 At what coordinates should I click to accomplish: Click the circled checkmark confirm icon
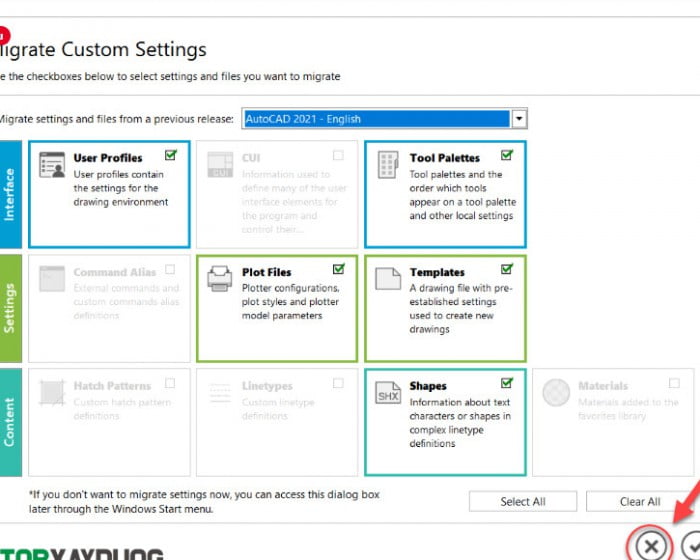pos(691,545)
